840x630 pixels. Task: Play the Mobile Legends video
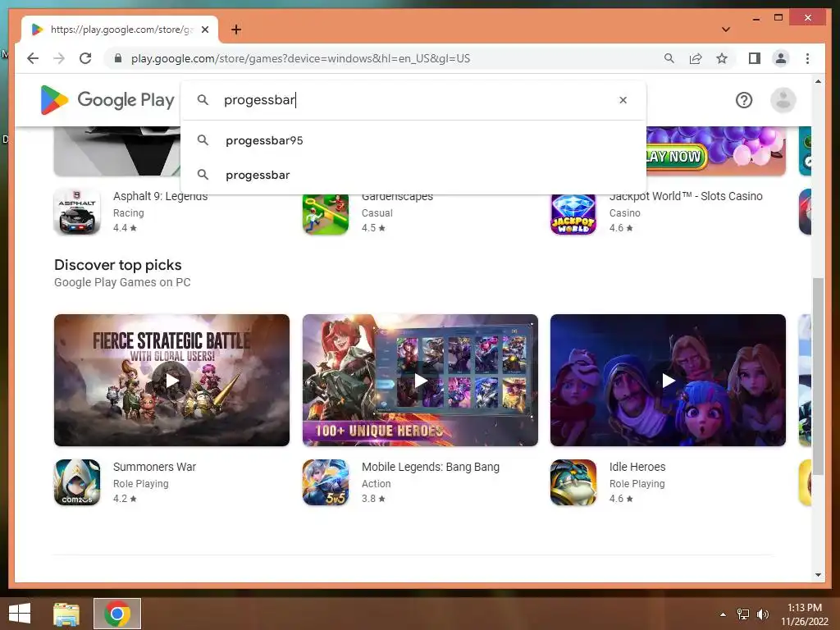[420, 381]
